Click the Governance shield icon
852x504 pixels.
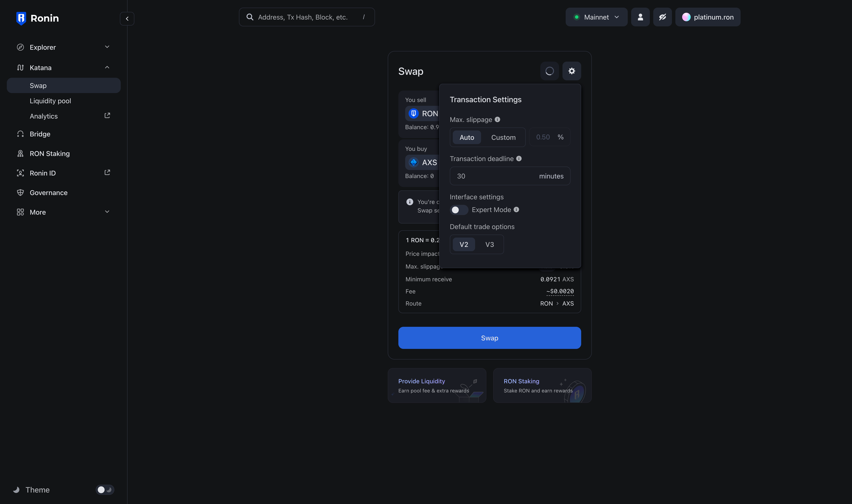(20, 193)
